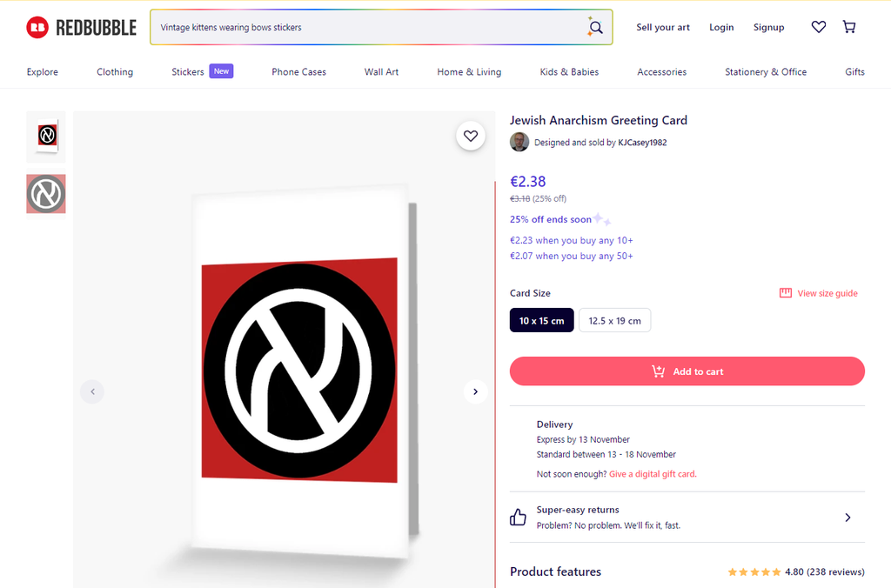Add the card to cart
Screen dimensions: 891x588
click(x=687, y=371)
